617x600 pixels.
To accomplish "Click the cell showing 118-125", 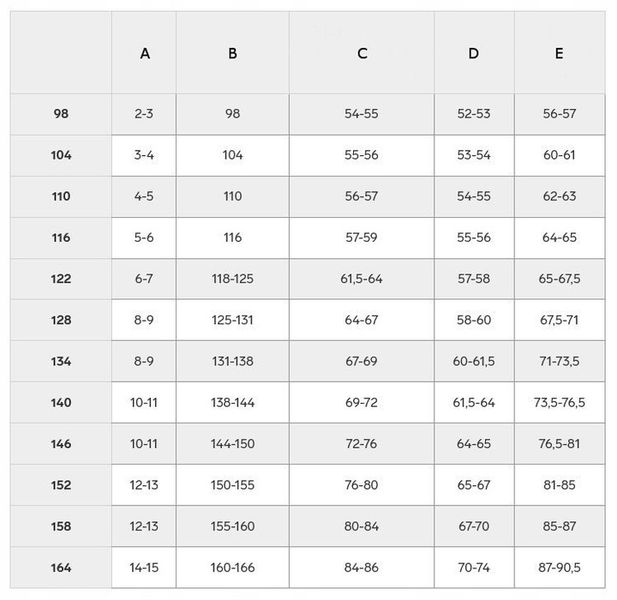I will tap(233, 279).
